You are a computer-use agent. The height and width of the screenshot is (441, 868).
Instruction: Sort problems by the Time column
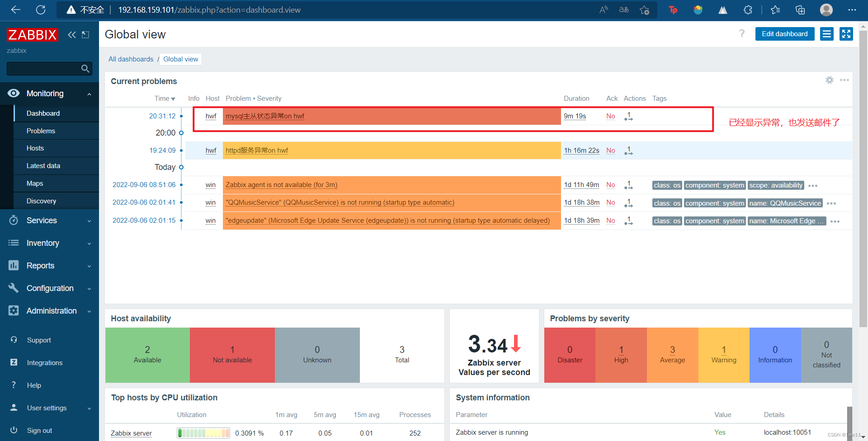click(165, 99)
